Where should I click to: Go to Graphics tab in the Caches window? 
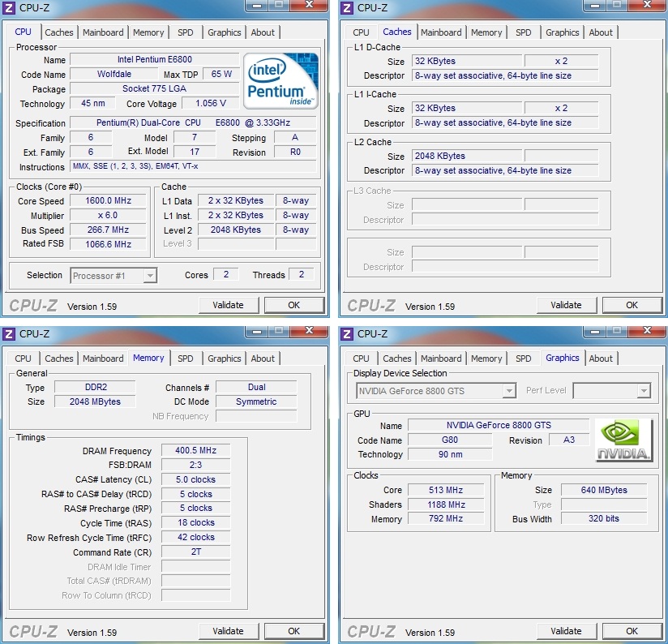tap(562, 32)
